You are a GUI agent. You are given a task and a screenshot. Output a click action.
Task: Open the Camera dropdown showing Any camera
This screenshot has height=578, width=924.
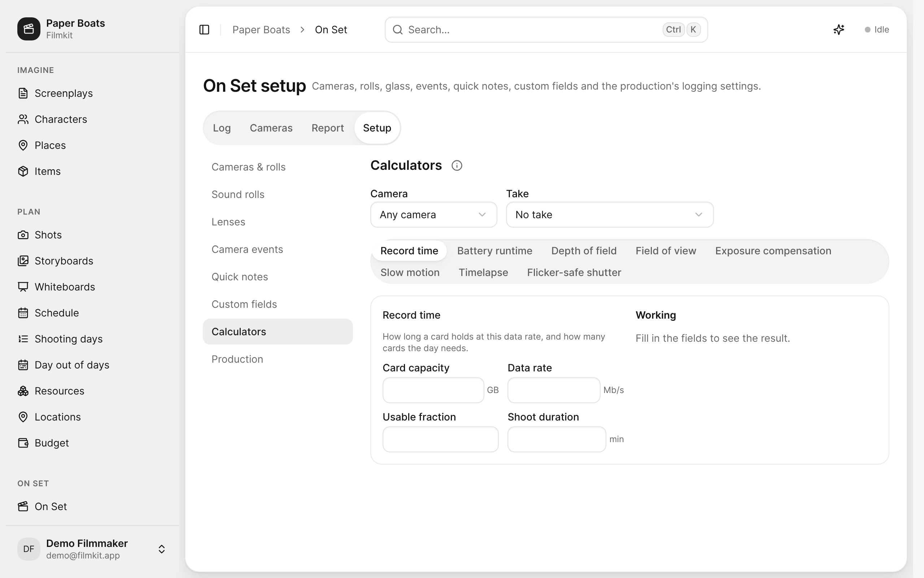pyautogui.click(x=433, y=215)
